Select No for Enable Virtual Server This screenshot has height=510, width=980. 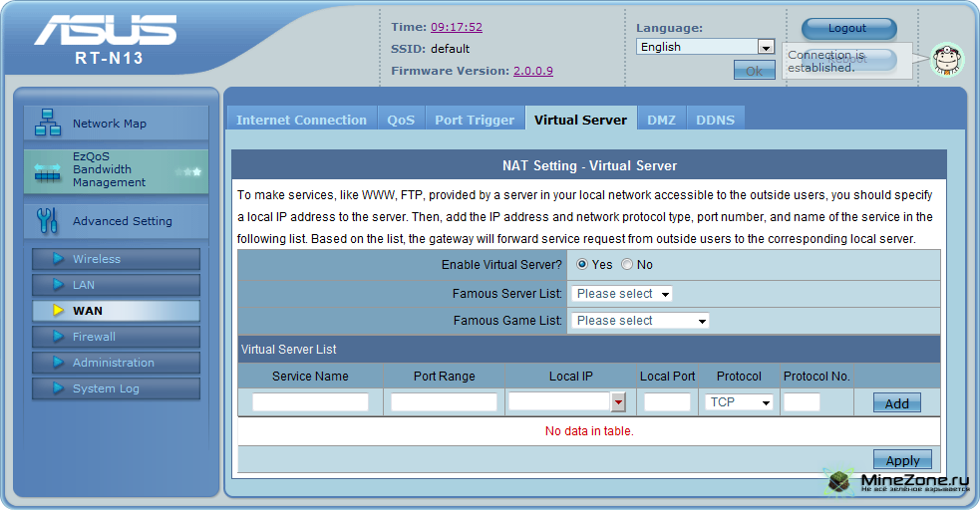pyautogui.click(x=627, y=265)
